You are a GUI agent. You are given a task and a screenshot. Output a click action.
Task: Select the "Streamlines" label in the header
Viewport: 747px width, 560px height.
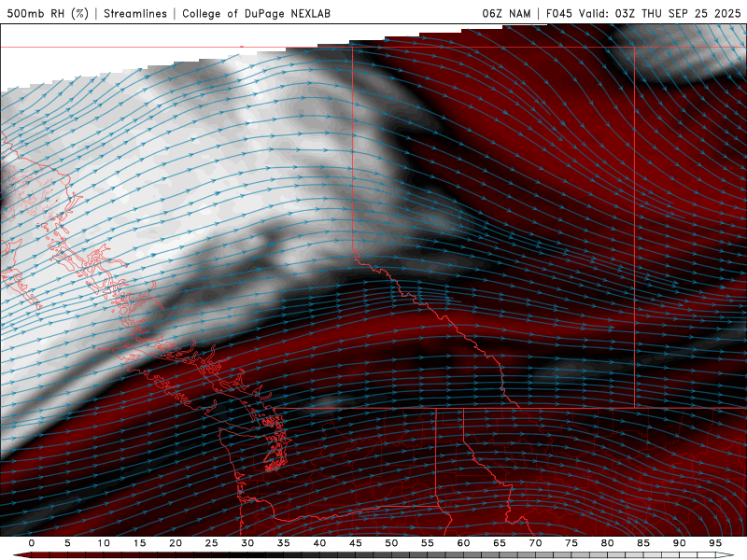pos(135,13)
